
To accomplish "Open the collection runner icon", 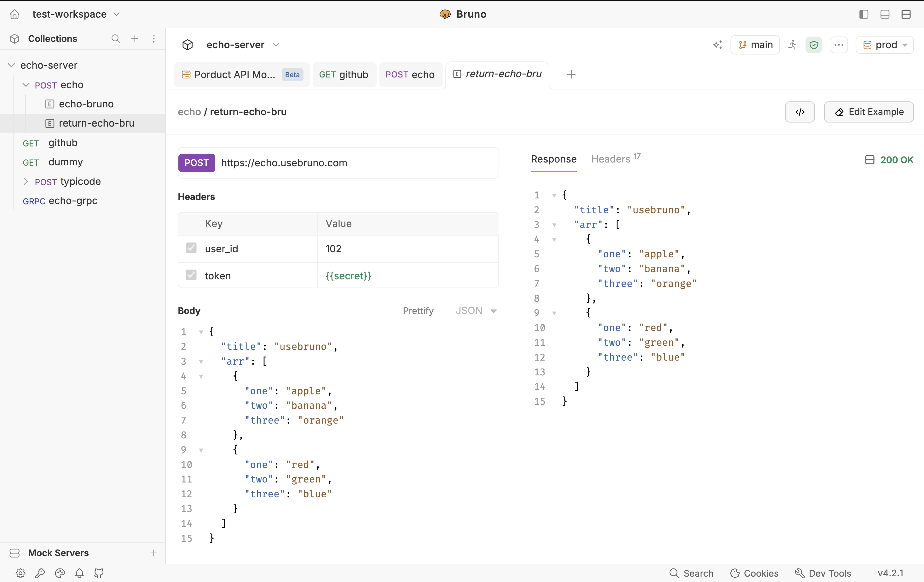I will [x=792, y=45].
